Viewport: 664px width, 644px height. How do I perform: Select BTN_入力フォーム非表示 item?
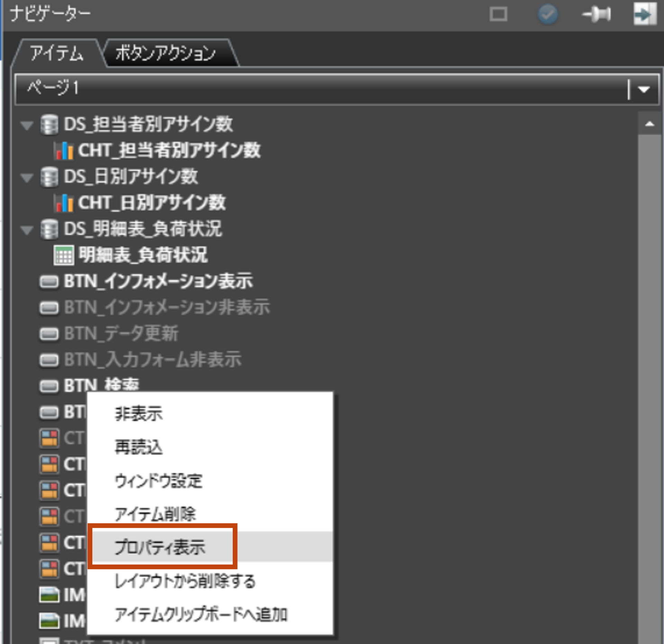coord(153,360)
